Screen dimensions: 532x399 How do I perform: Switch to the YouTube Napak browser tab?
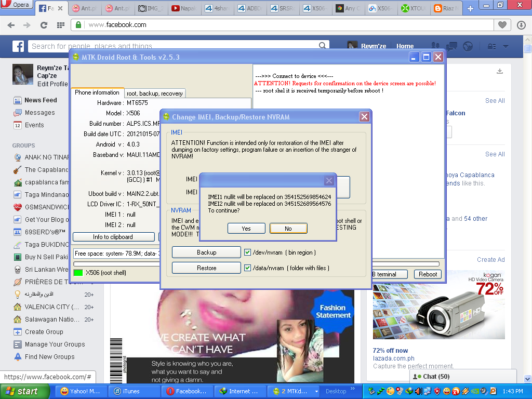coord(185,8)
